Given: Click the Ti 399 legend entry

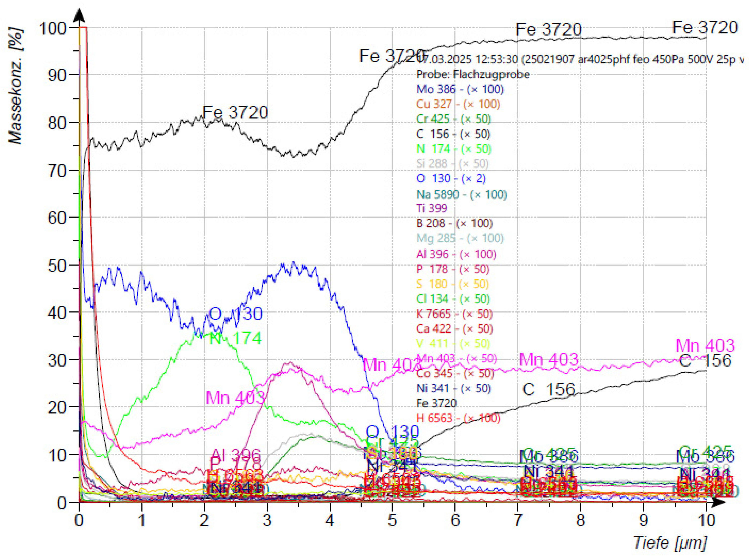Looking at the screenshot, I should click(431, 208).
